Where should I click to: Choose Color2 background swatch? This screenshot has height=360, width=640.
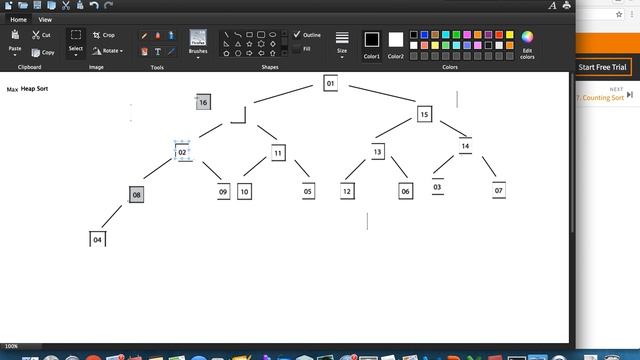396,45
